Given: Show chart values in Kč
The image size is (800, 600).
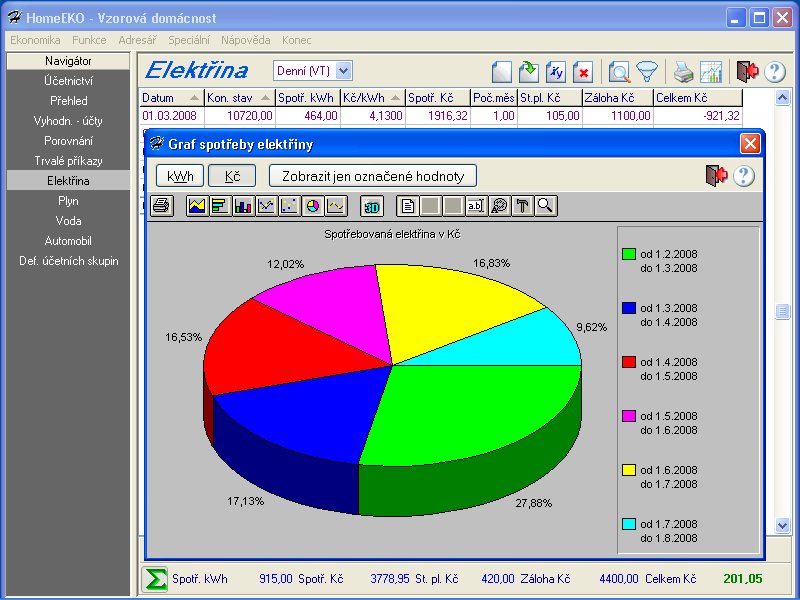Looking at the screenshot, I should click(x=232, y=176).
